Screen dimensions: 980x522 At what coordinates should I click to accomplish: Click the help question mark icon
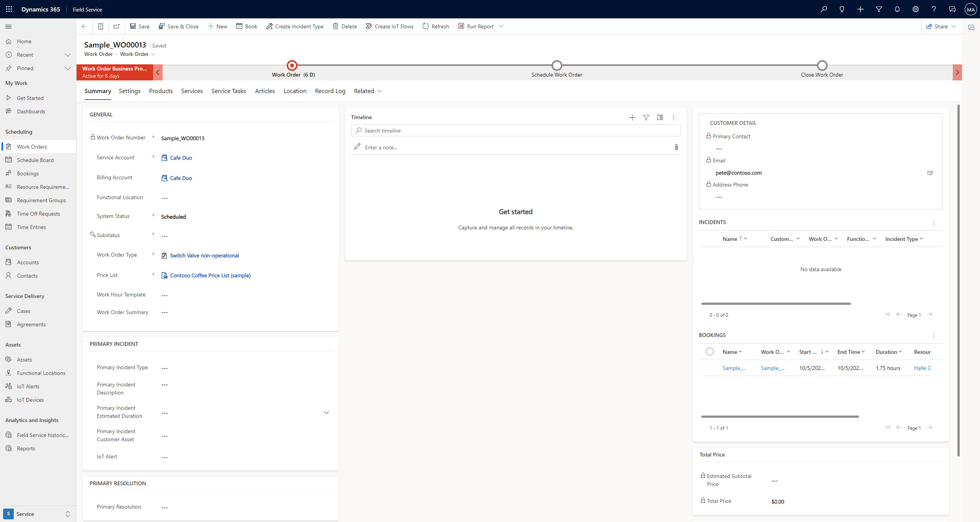coord(934,9)
